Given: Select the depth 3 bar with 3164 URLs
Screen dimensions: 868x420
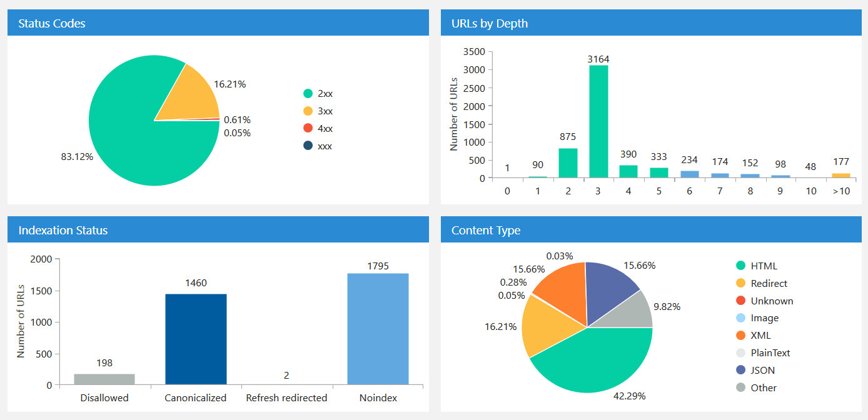Looking at the screenshot, I should [598, 122].
